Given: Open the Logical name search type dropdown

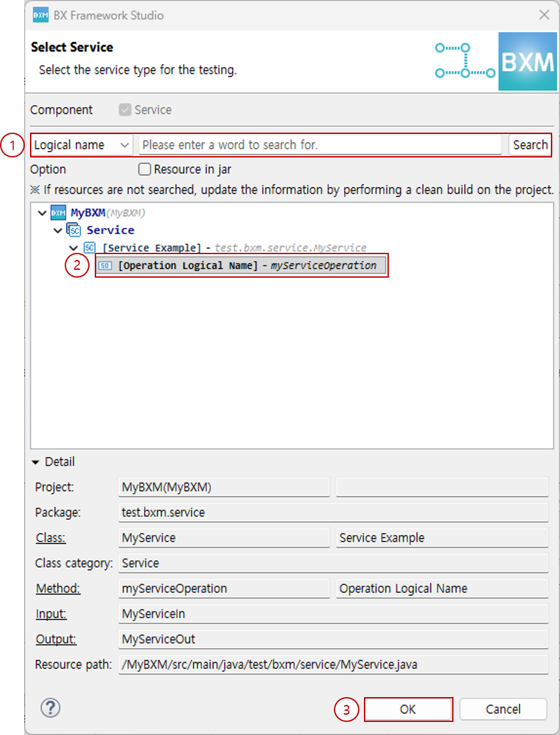Looking at the screenshot, I should point(82,145).
